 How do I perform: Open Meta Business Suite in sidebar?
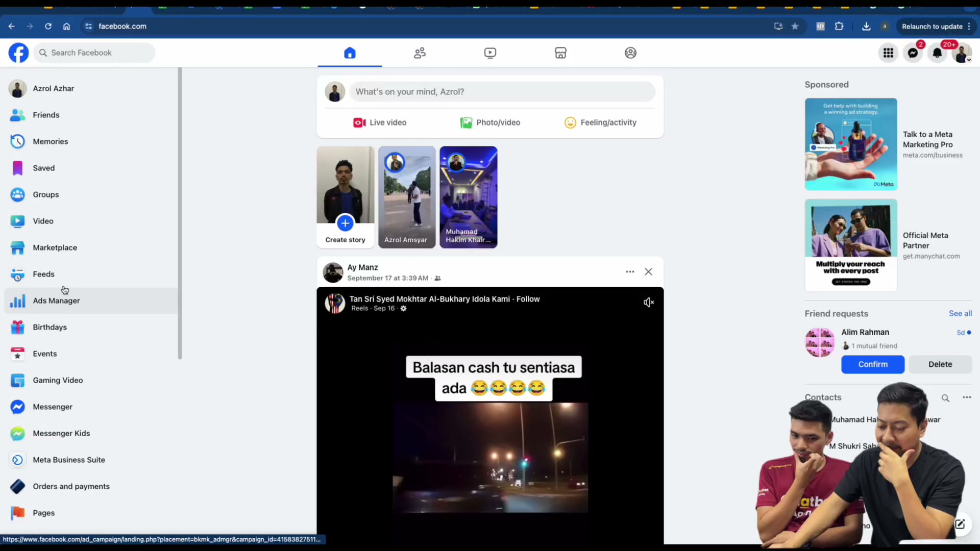tap(91, 460)
